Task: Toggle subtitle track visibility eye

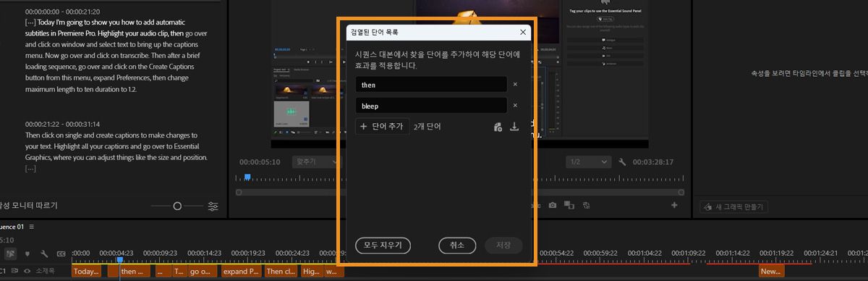Action: (x=27, y=271)
